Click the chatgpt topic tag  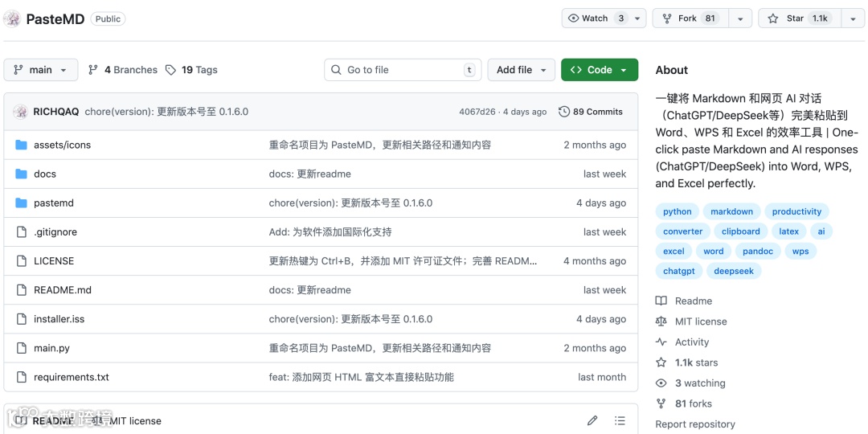[679, 272]
